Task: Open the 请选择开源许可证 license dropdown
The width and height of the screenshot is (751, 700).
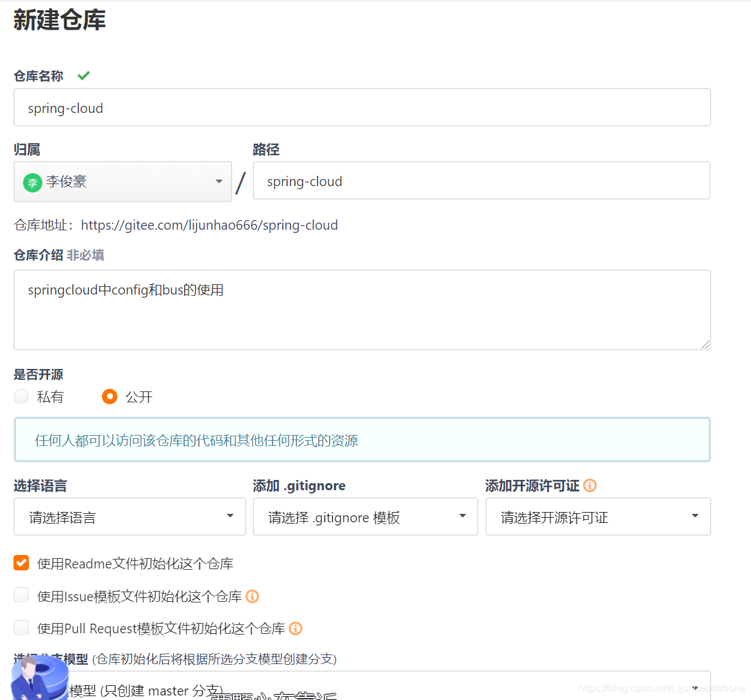Action: tap(598, 516)
